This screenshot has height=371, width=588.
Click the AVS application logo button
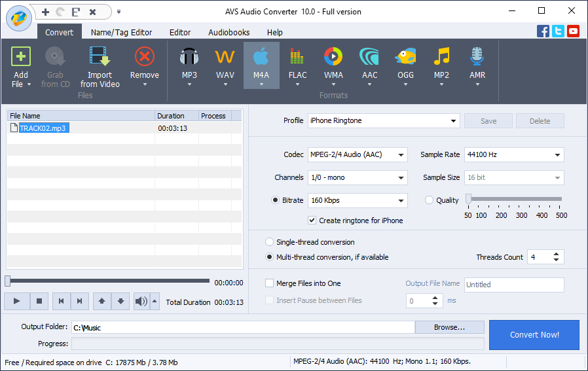pyautogui.click(x=19, y=18)
